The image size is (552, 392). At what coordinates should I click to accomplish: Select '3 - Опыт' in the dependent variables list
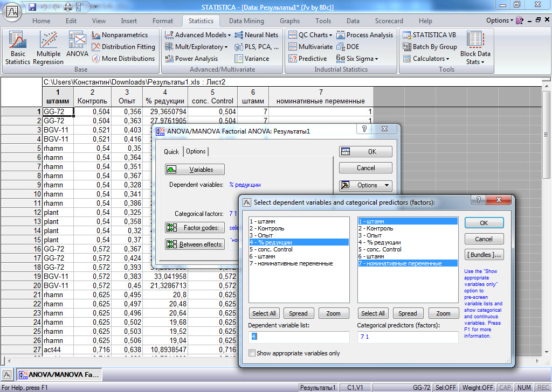[x=299, y=235]
